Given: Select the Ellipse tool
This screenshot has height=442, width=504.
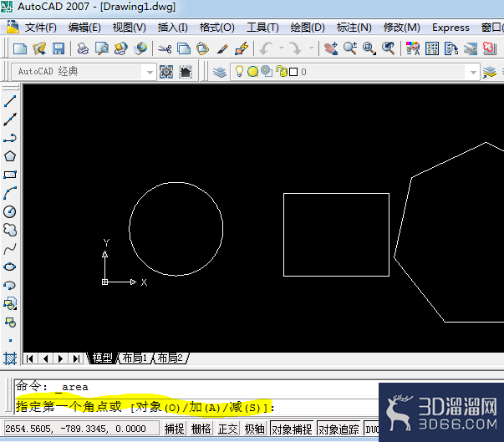Looking at the screenshot, I should tap(10, 267).
